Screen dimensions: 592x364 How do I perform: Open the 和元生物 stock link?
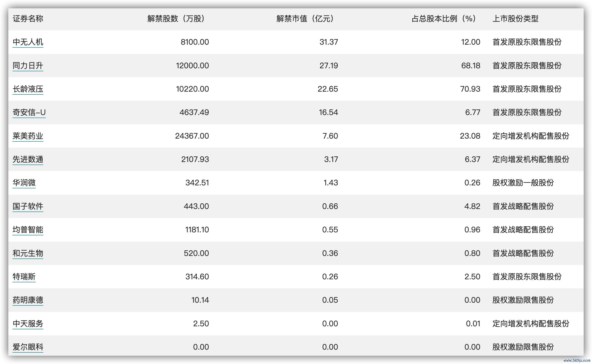click(28, 253)
